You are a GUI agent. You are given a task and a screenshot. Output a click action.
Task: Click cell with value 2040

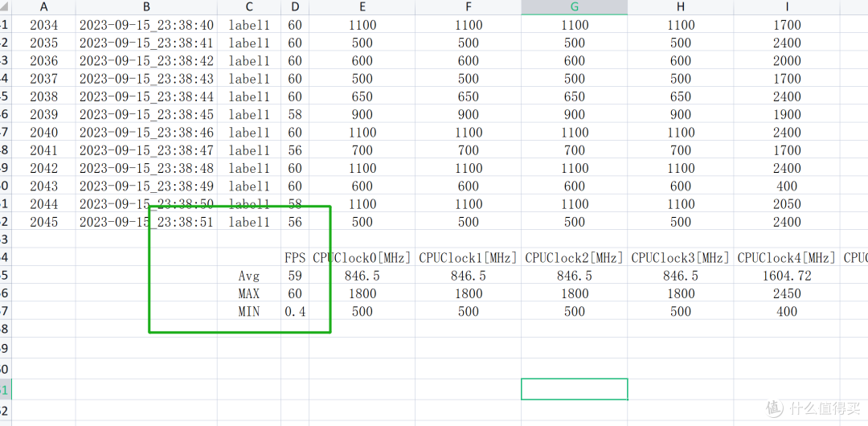coord(43,133)
